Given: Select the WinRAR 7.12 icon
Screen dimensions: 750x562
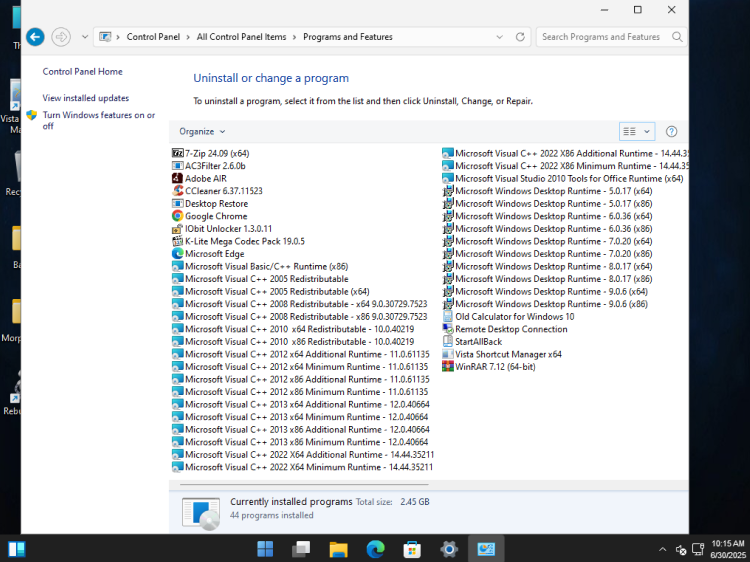Looking at the screenshot, I should 448,366.
